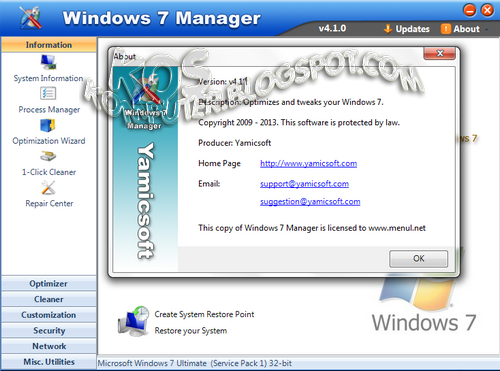Expand the Optimizer section
This screenshot has width=500, height=371.
point(49,284)
